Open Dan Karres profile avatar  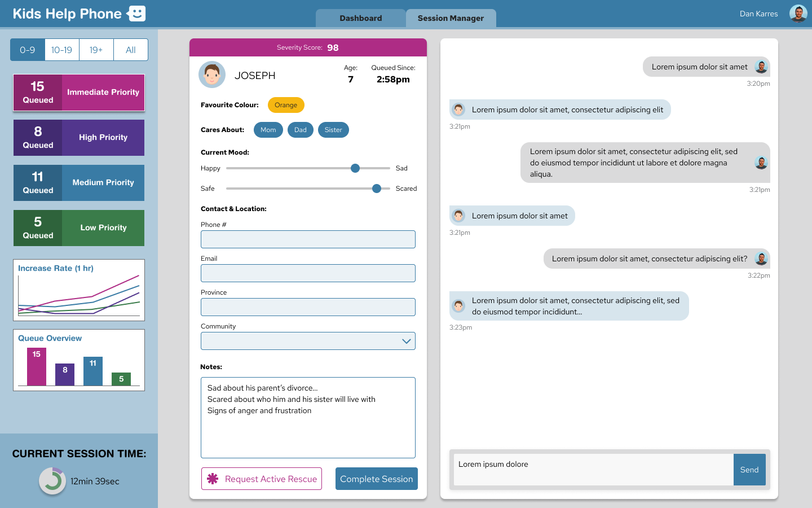point(798,14)
